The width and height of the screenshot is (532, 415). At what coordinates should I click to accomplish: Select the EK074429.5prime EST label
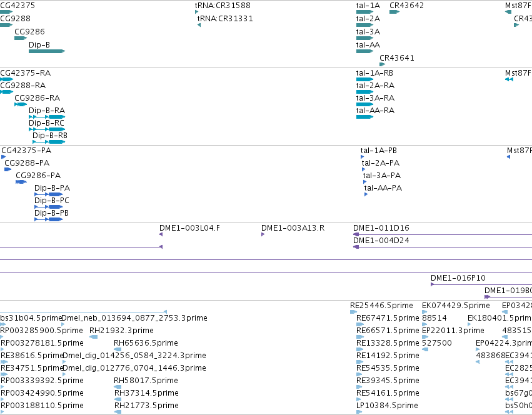(x=456, y=306)
